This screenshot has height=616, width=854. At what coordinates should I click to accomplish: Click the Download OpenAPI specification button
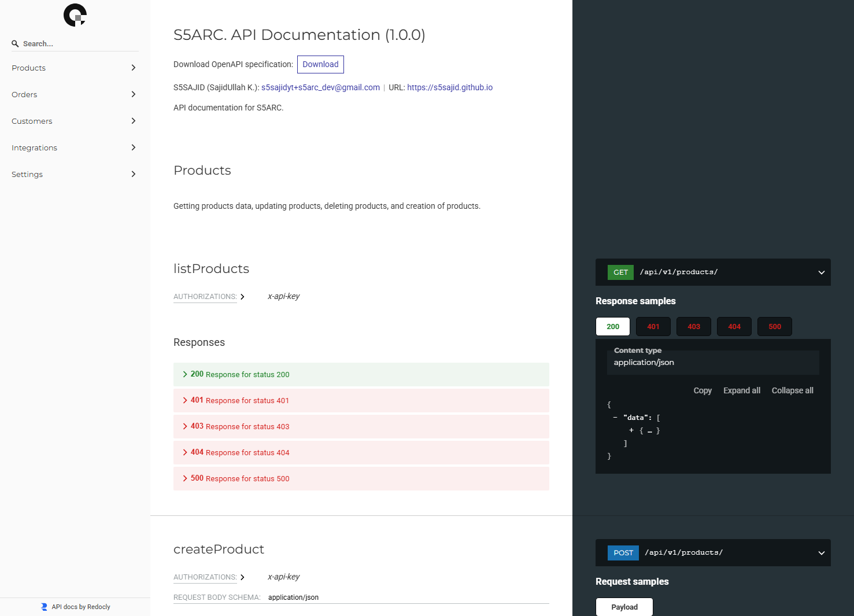pyautogui.click(x=320, y=64)
